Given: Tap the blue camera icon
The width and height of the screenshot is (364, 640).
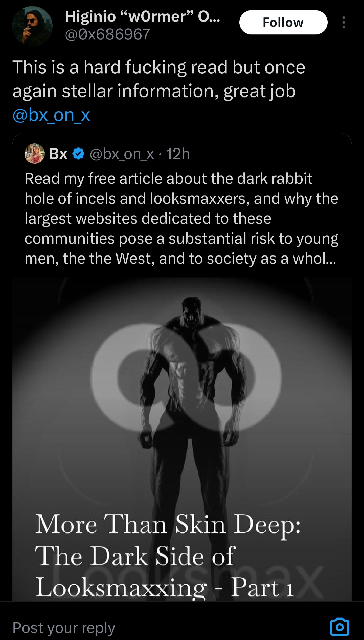Looking at the screenshot, I should pyautogui.click(x=339, y=627).
